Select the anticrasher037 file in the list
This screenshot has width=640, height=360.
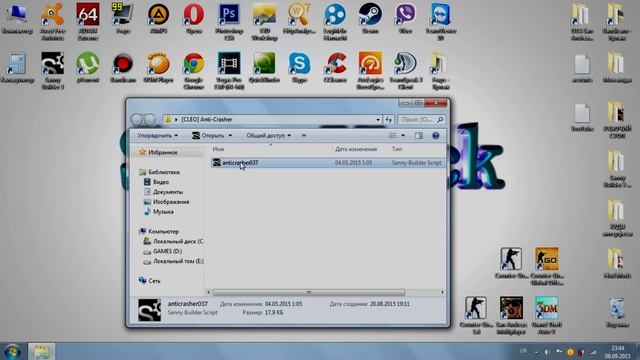tap(328, 163)
